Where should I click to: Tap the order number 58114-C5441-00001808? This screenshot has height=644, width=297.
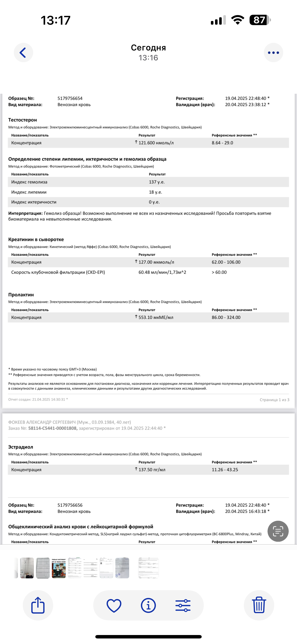point(52,428)
